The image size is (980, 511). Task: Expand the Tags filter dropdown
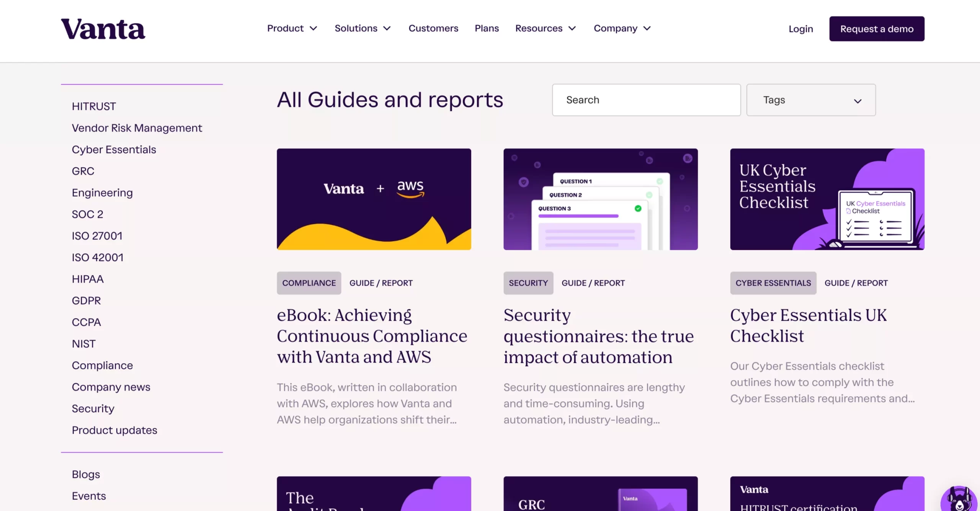click(x=811, y=100)
